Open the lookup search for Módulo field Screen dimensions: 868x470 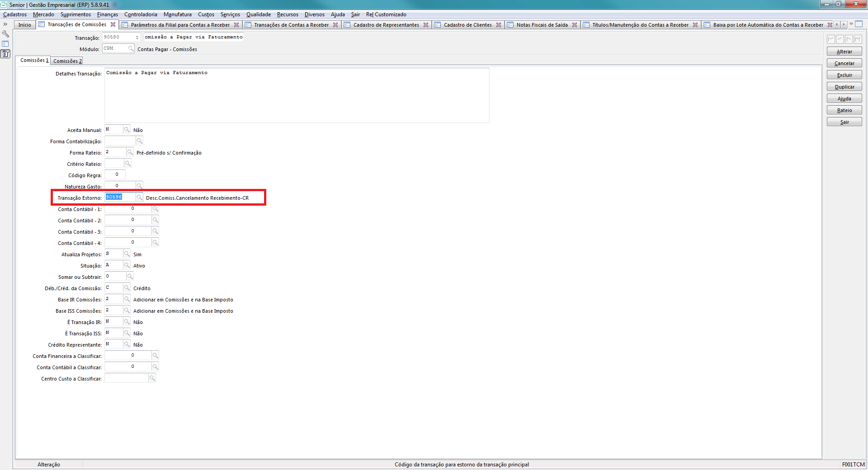coord(131,49)
